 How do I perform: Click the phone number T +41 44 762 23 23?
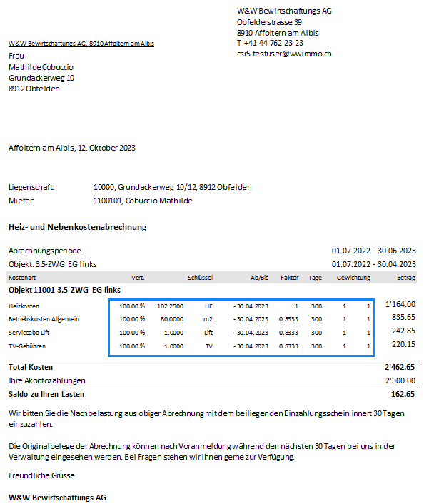coord(270,43)
